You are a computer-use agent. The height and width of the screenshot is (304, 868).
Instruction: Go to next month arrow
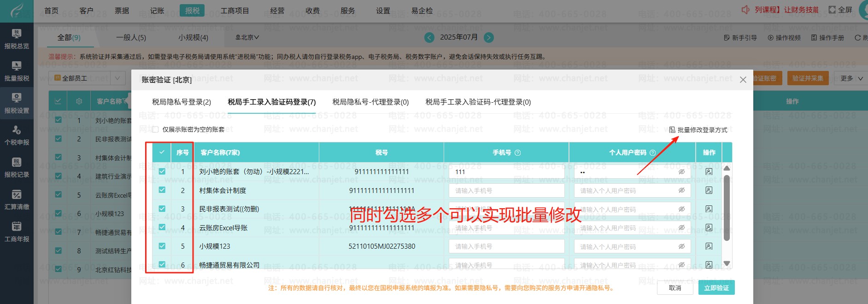pos(489,37)
